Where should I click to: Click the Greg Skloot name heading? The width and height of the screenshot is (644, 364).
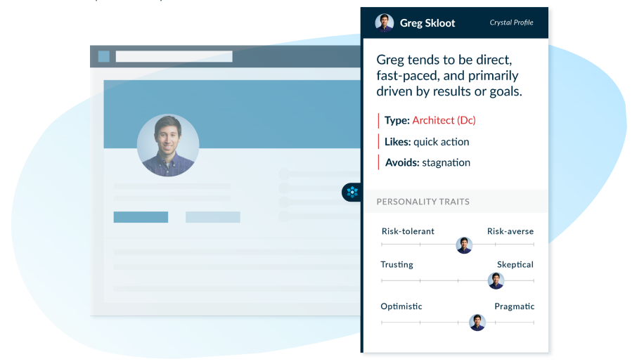pos(427,23)
